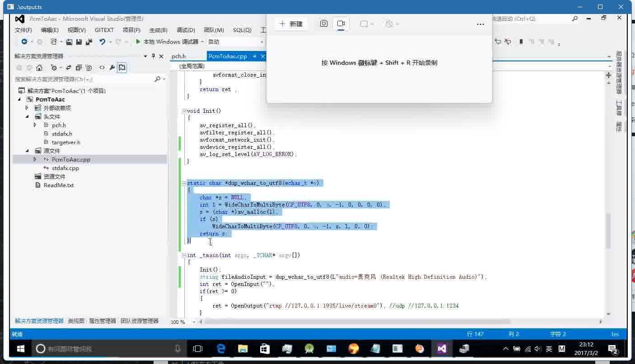
Task: Switch to the pch.h editor tab
Action: click(178, 56)
